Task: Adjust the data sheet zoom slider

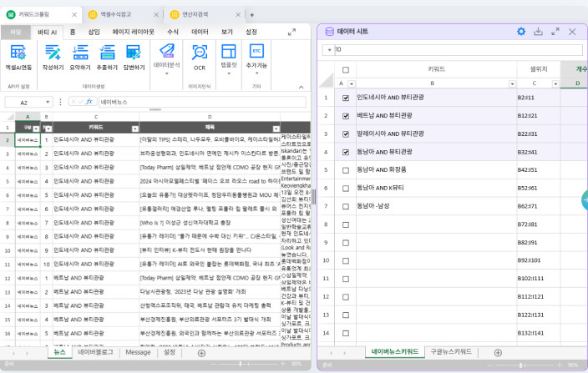Action: (521, 365)
